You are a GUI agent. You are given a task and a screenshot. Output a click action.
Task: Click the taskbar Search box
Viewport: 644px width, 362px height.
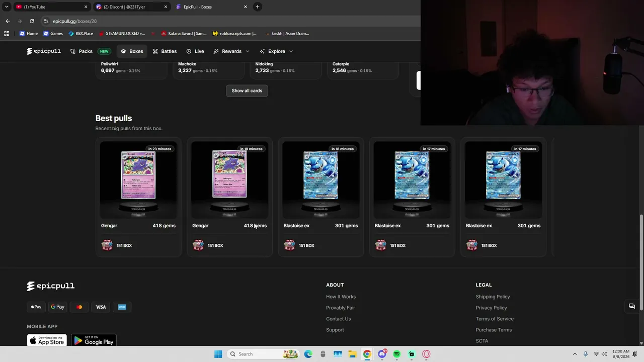coord(262,354)
